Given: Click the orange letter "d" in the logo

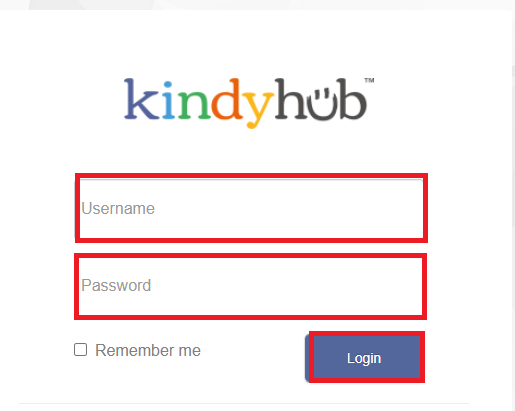Looking at the screenshot, I should click(227, 99).
